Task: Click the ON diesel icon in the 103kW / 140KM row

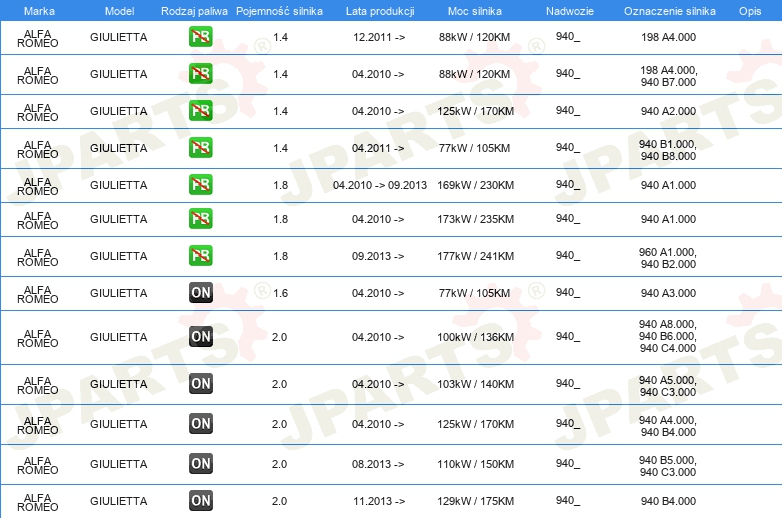Action: 200,384
